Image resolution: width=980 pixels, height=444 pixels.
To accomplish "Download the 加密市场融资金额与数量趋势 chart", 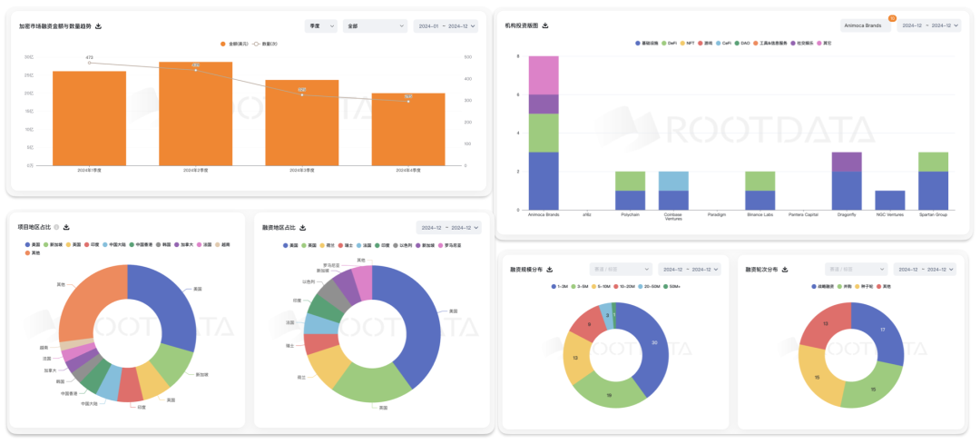I will coord(98,26).
